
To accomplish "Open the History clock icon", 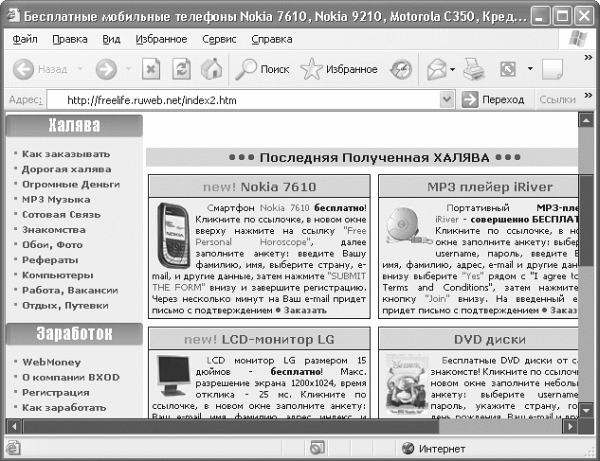I will coord(401,69).
